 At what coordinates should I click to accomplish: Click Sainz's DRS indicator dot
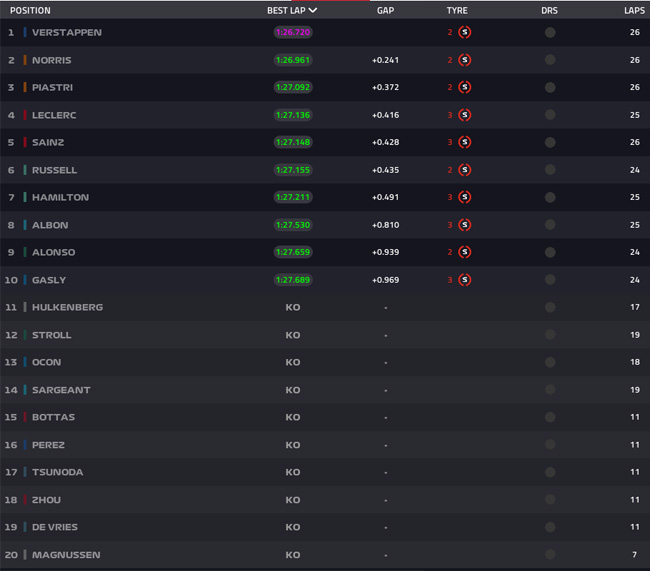pyautogui.click(x=550, y=142)
